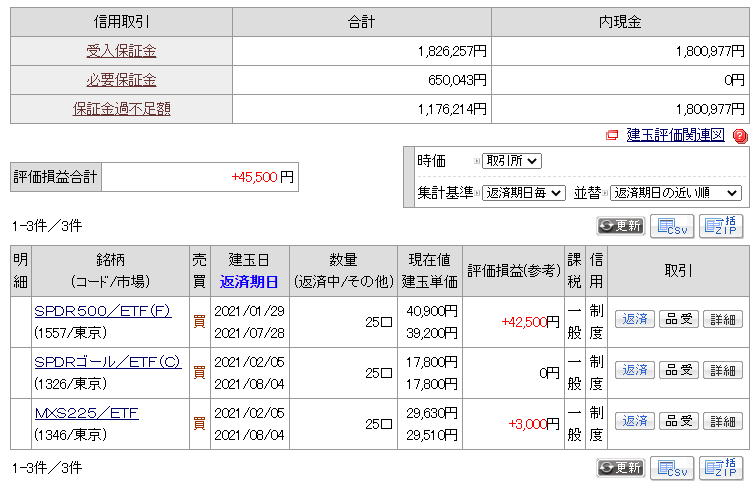Select the 2021/01/29 建玉日 date
756x486 pixels.
point(249,311)
